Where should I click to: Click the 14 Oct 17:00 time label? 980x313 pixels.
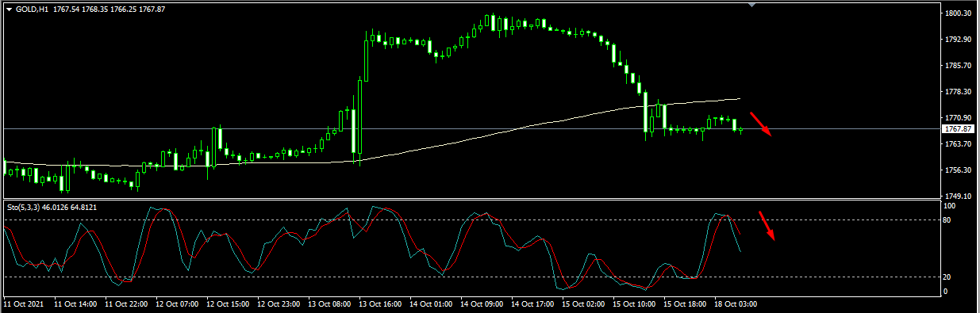tap(533, 303)
